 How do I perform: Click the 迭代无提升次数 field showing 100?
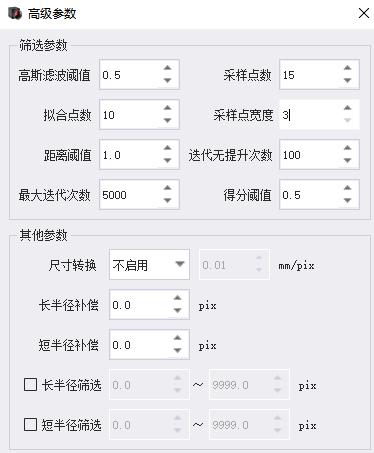[x=309, y=155]
